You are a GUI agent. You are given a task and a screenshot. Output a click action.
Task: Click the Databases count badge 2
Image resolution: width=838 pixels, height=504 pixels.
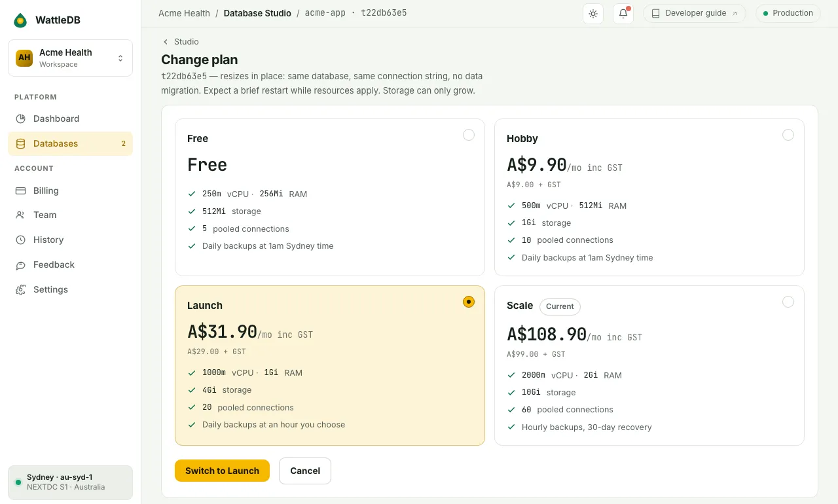(123, 143)
